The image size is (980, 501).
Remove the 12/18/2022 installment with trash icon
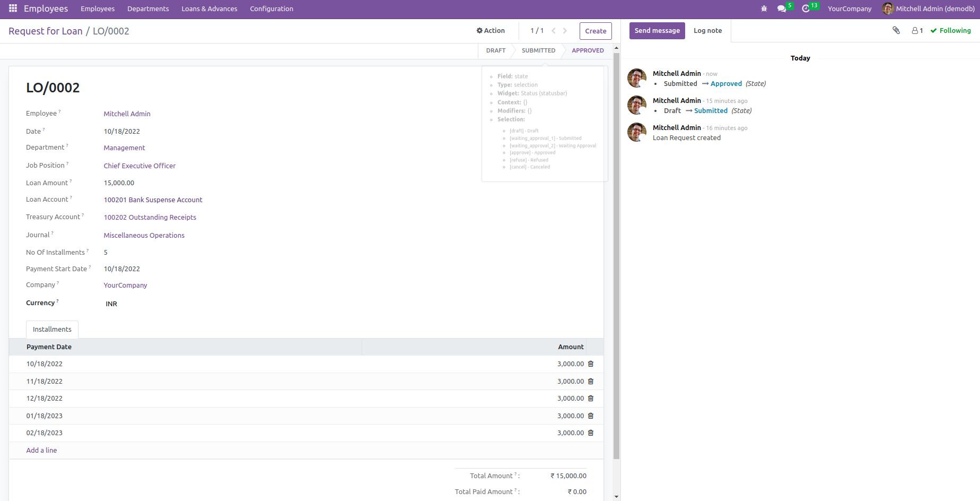click(591, 399)
